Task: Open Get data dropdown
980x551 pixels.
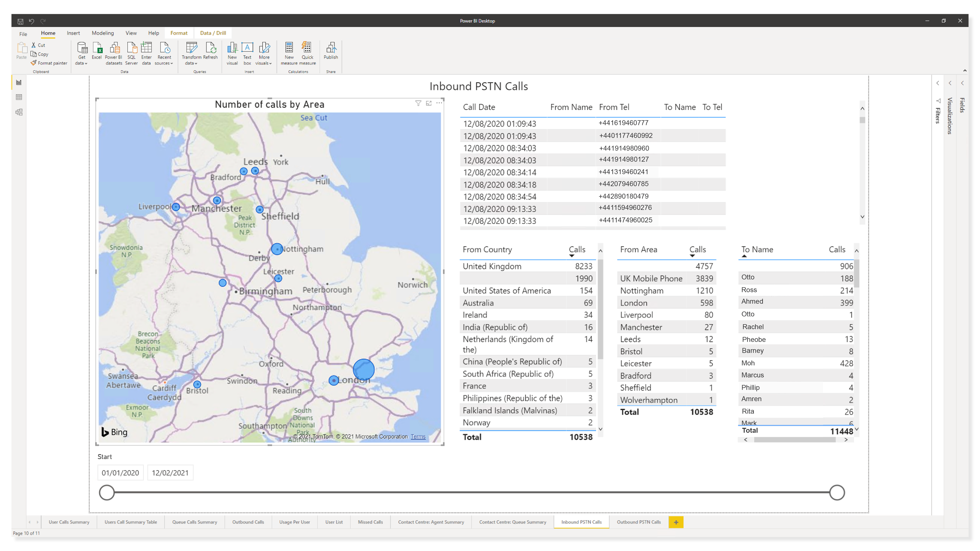Action: tap(81, 53)
